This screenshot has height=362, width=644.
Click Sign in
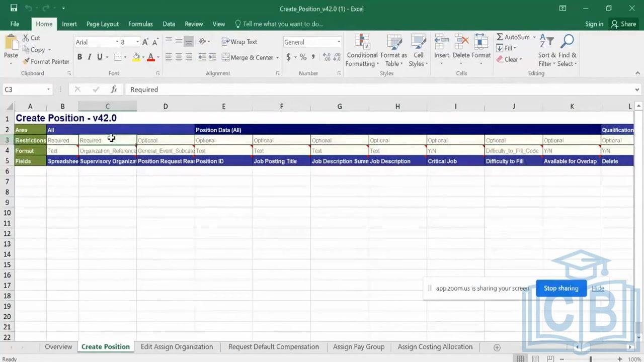[x=594, y=24]
